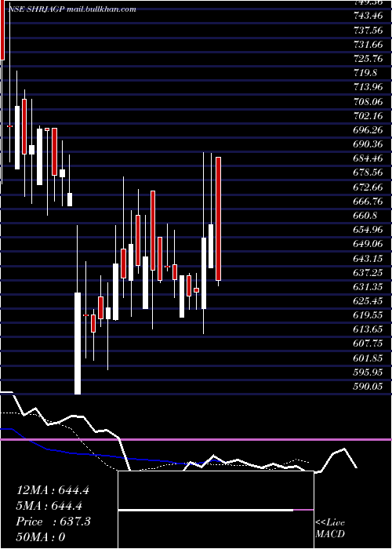Click the 5MA : 644.4 readout
The image size is (392, 549).
[x=49, y=506]
